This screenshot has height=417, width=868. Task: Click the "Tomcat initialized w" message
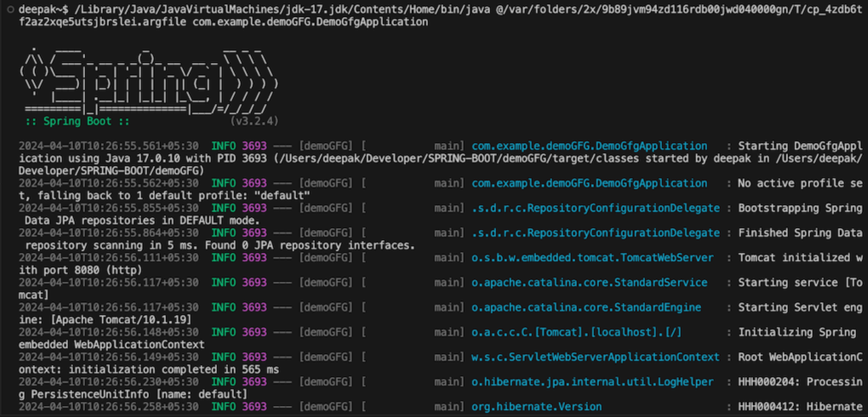[x=801, y=258]
